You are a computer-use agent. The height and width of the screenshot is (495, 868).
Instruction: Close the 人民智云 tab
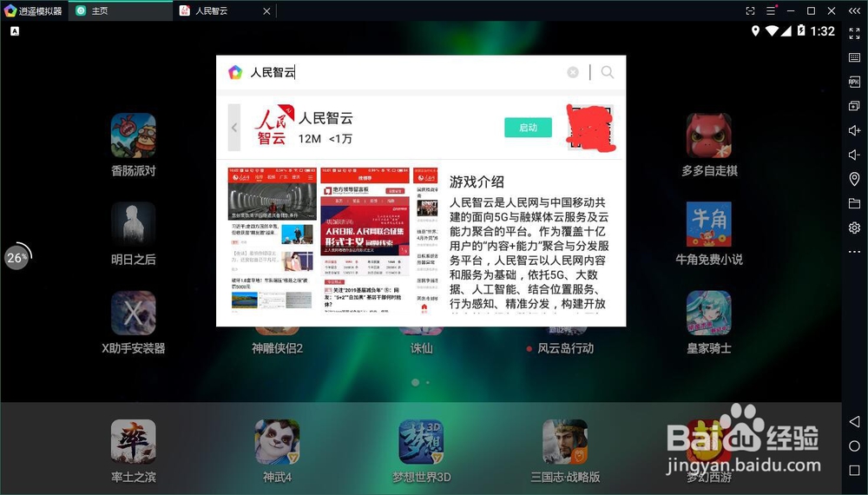point(266,11)
